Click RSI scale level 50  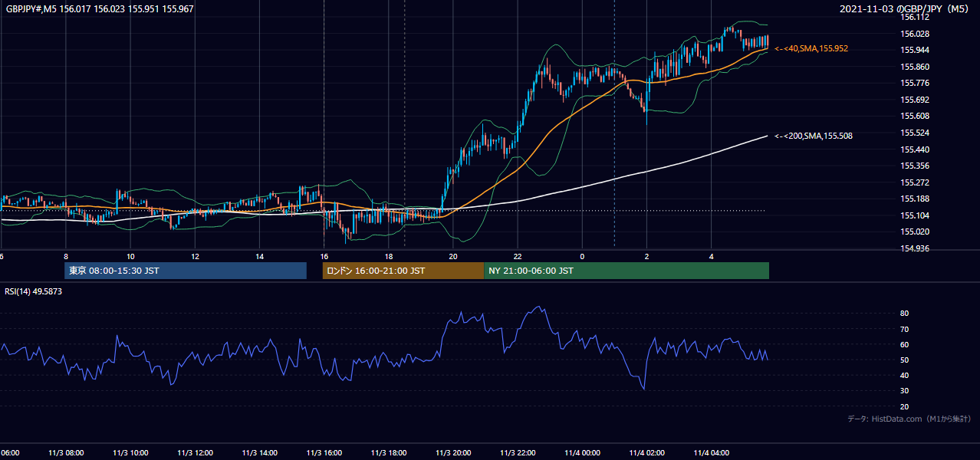click(905, 360)
